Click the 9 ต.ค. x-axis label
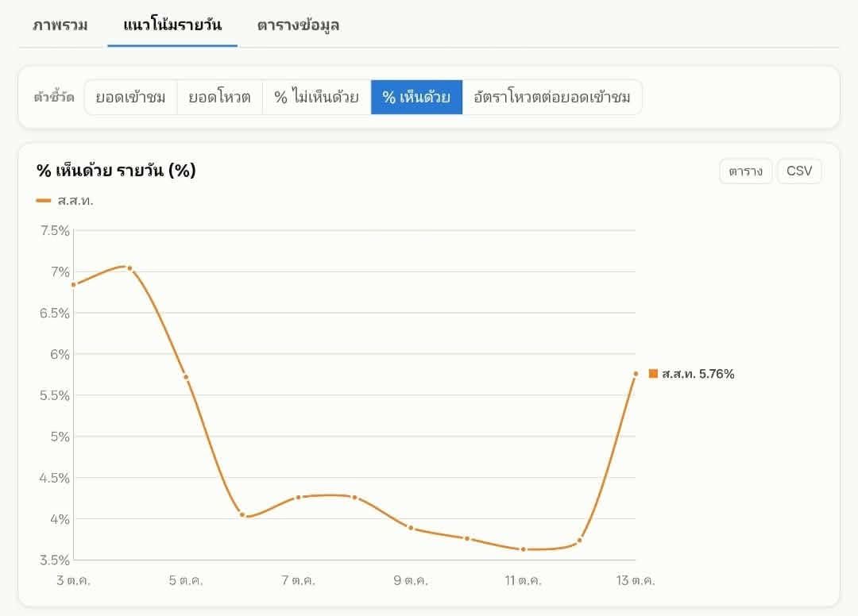Image resolution: width=858 pixels, height=616 pixels. pos(411,580)
